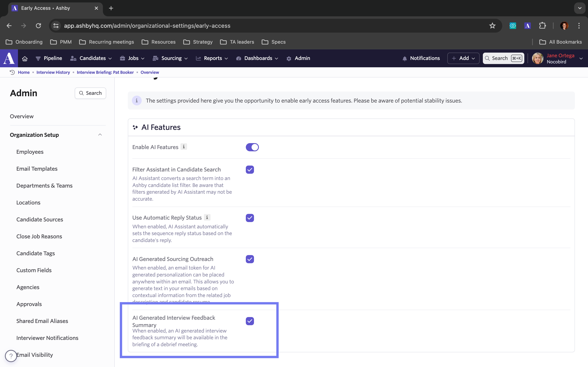The height and width of the screenshot is (367, 588).
Task: Open Email Templates in sidebar
Action: click(37, 169)
